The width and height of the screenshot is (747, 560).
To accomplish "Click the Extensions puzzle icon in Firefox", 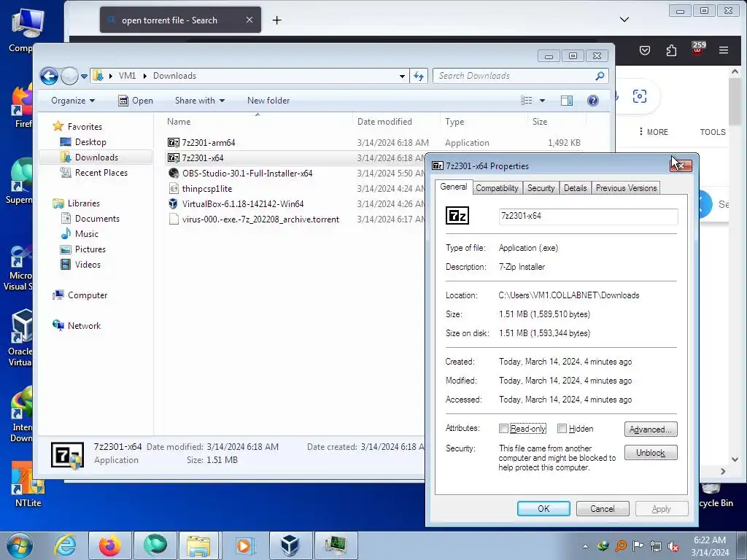I will [671, 50].
